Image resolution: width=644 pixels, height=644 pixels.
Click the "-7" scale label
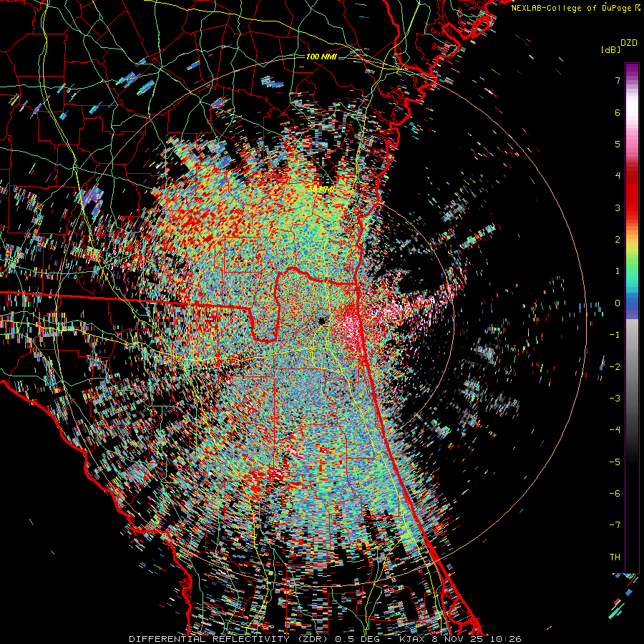click(x=615, y=525)
